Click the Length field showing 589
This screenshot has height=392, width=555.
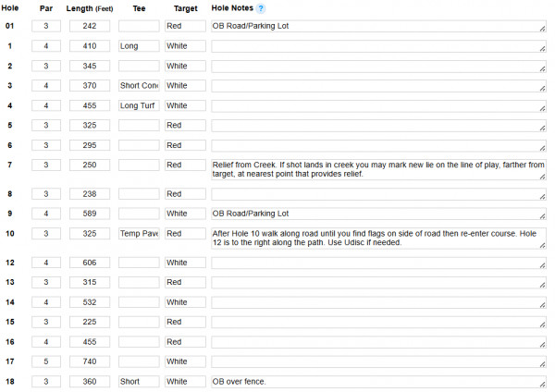(90, 214)
